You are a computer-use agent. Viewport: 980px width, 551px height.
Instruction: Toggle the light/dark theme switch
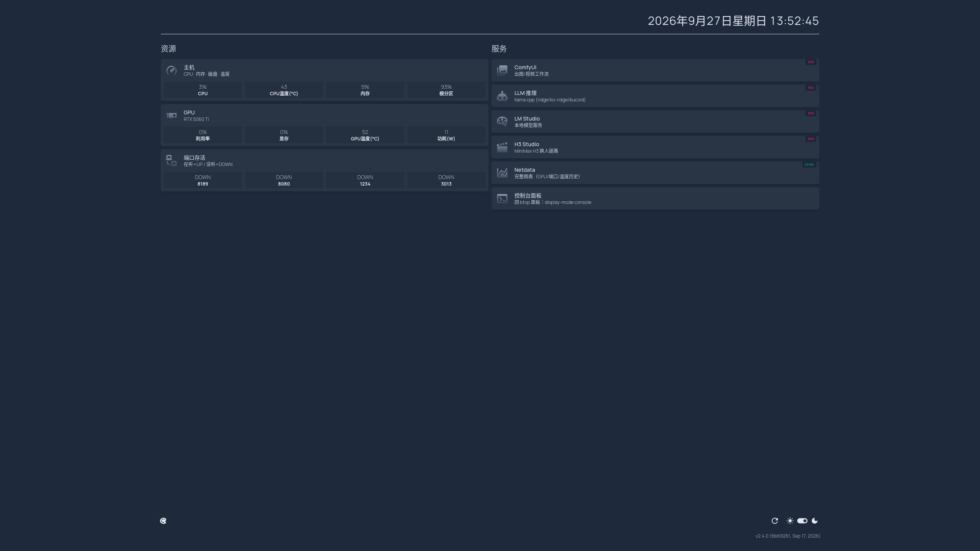pos(802,521)
